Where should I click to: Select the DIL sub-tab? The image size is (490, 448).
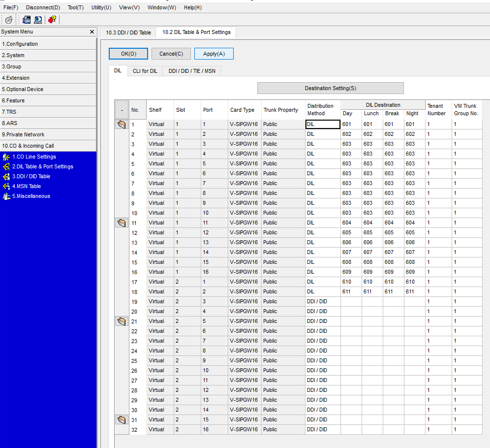point(118,71)
